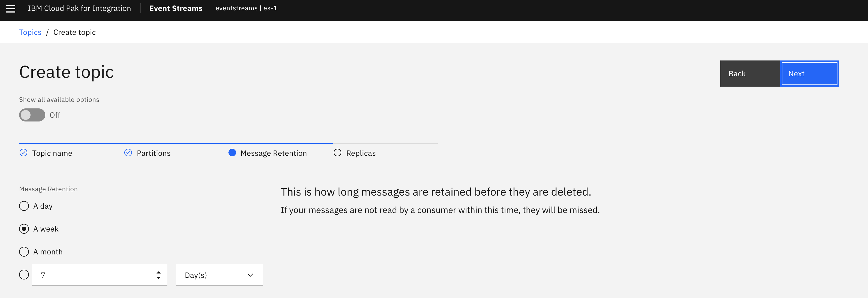Select the A week retention option
The width and height of the screenshot is (868, 298).
pyautogui.click(x=24, y=229)
